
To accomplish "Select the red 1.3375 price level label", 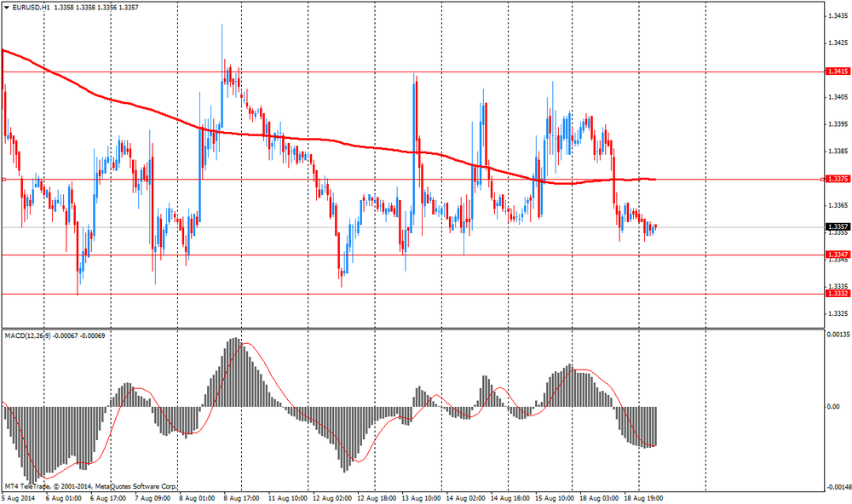I will click(x=838, y=179).
